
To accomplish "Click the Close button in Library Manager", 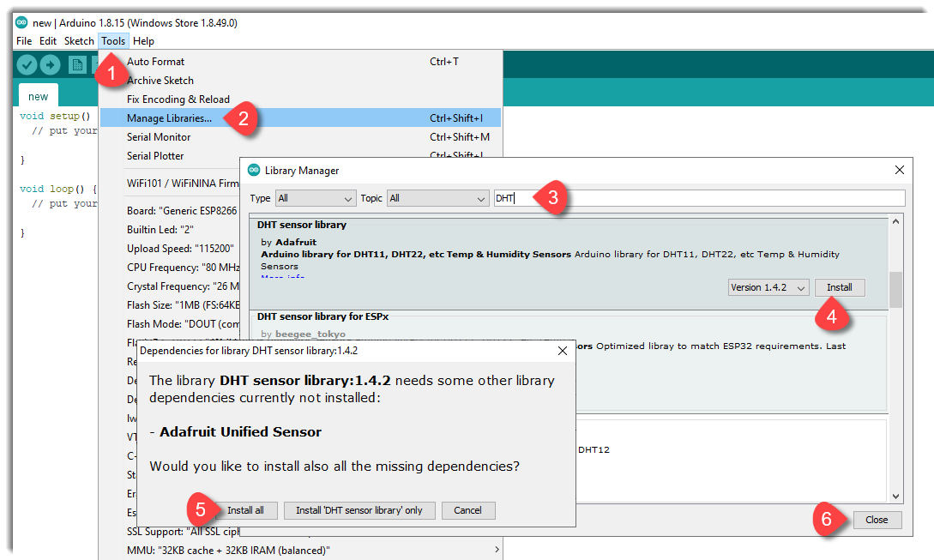I will pos(877,520).
